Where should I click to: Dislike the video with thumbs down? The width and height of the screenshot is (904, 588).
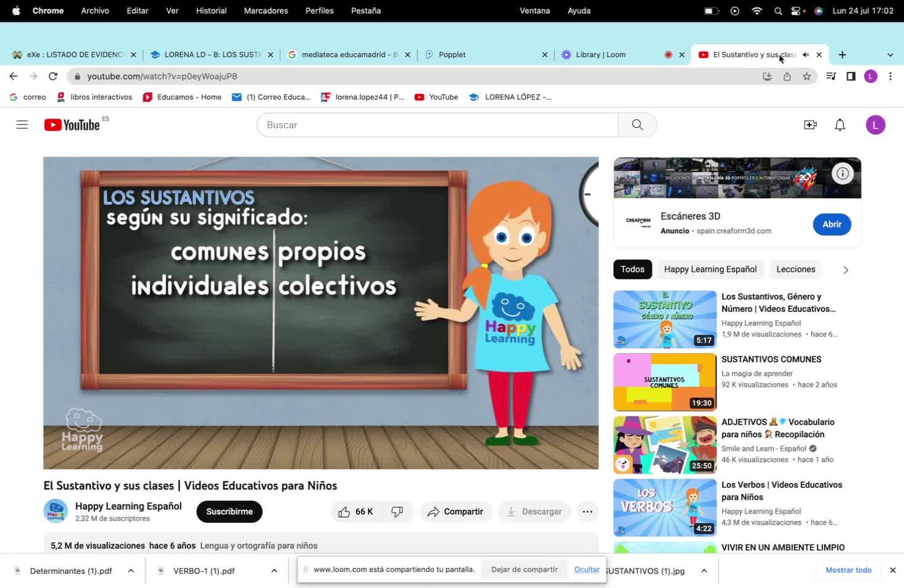tap(397, 512)
